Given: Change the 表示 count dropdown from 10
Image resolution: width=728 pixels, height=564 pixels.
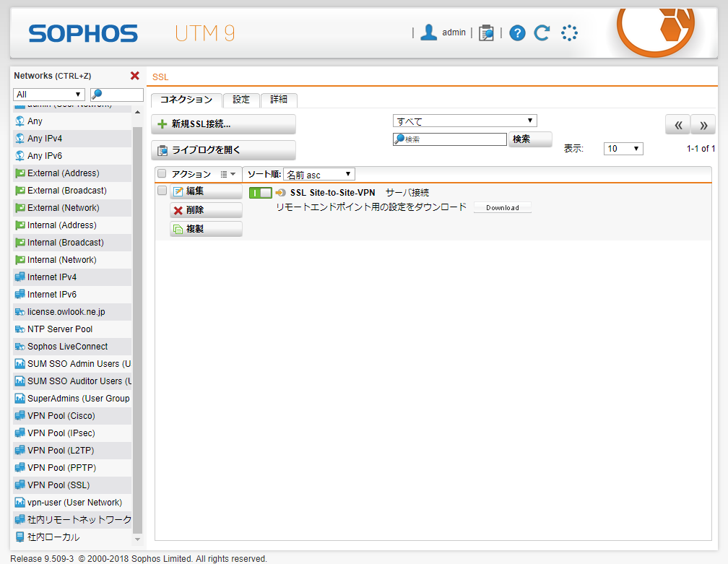Looking at the screenshot, I should (623, 148).
